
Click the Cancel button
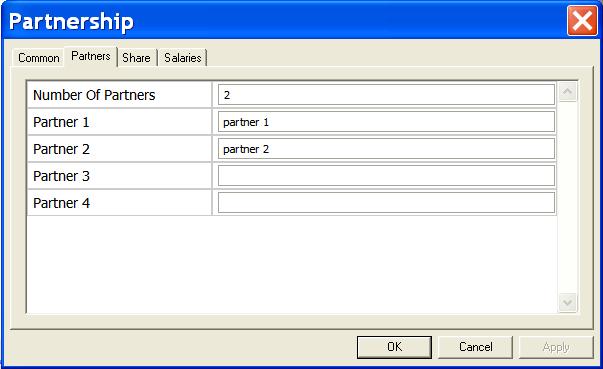(x=475, y=347)
